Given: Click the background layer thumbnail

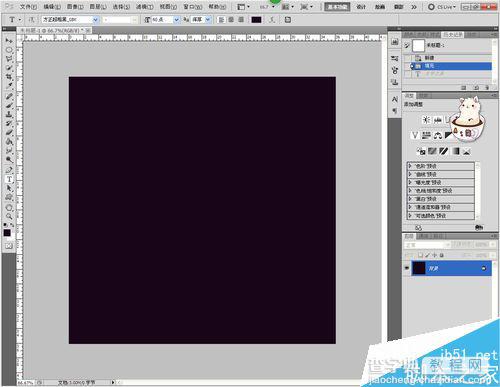Looking at the screenshot, I should pyautogui.click(x=419, y=268).
